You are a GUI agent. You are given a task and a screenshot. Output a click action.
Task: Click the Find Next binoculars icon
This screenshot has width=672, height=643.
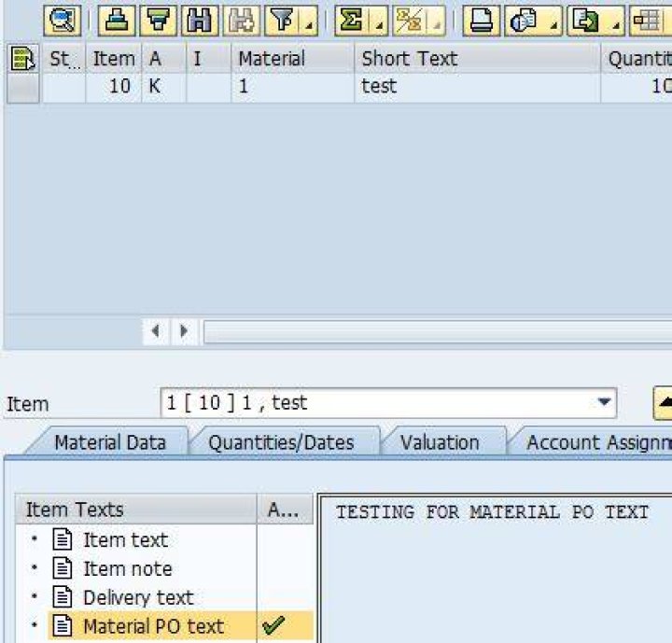242,21
